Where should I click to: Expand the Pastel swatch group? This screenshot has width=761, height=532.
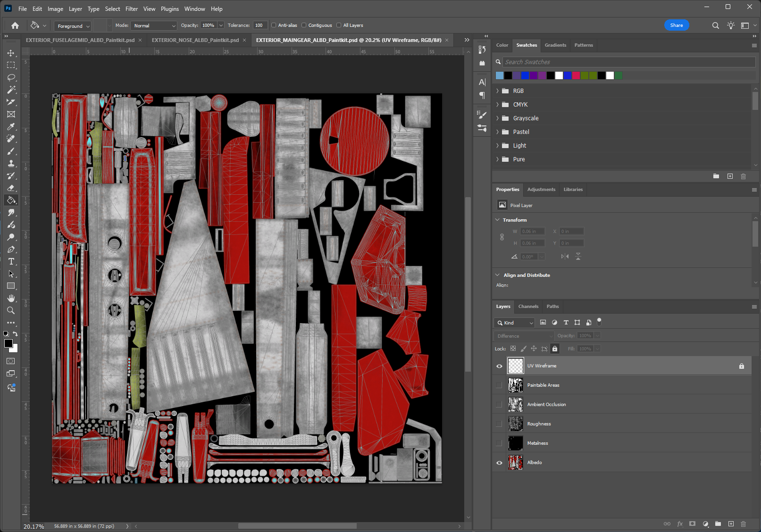coord(497,132)
